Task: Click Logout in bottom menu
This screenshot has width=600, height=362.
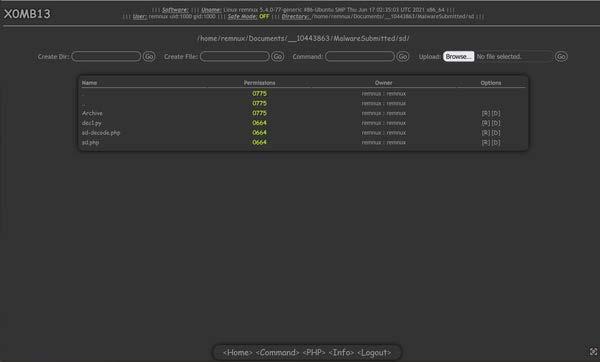Action: pos(374,352)
